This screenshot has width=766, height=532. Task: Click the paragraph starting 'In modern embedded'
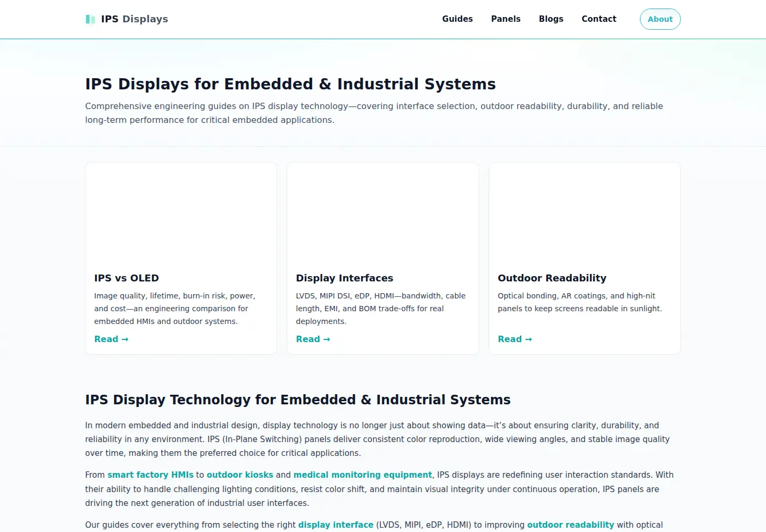click(x=378, y=439)
